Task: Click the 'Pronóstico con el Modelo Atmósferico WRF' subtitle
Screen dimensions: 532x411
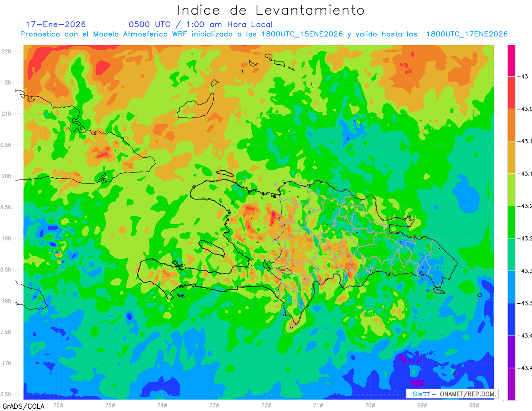Action: [x=104, y=34]
